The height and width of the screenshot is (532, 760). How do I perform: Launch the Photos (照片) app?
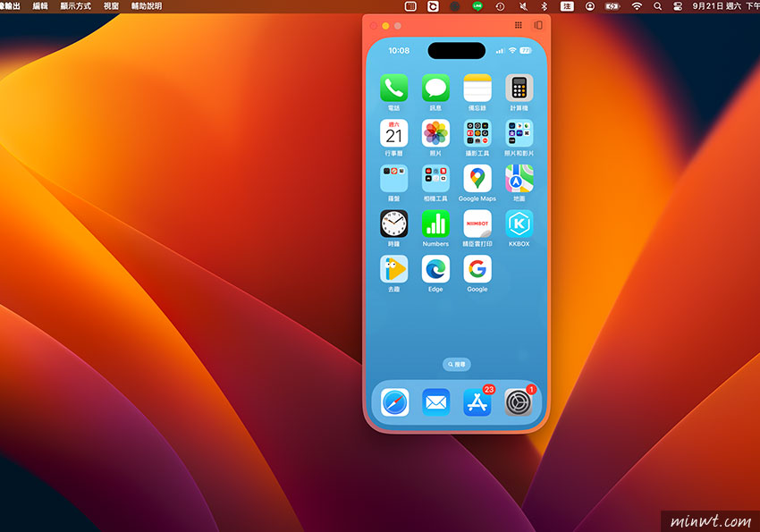point(435,133)
